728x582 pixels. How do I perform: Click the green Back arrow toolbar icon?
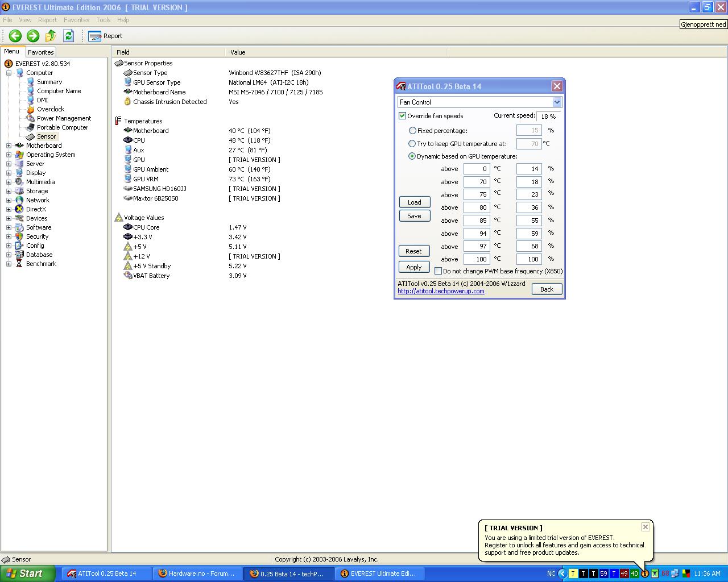click(15, 36)
